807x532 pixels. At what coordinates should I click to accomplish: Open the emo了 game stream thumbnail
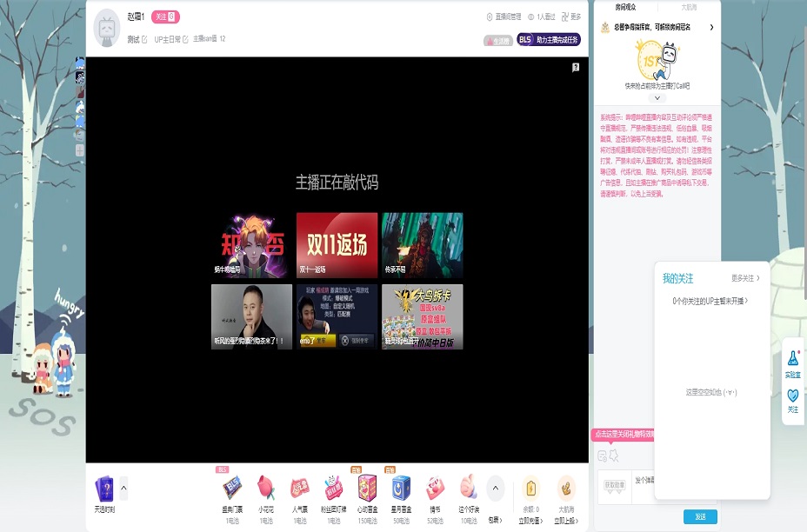point(337,317)
